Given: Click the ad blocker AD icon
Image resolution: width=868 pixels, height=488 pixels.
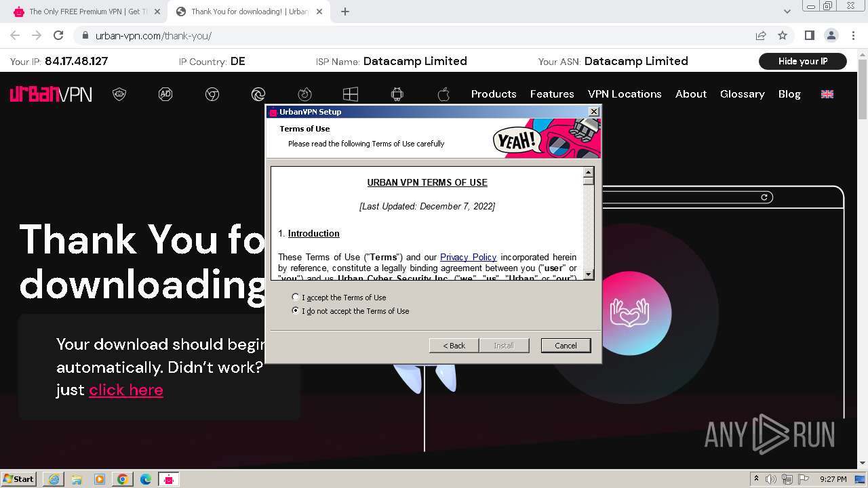Looking at the screenshot, I should point(165,94).
